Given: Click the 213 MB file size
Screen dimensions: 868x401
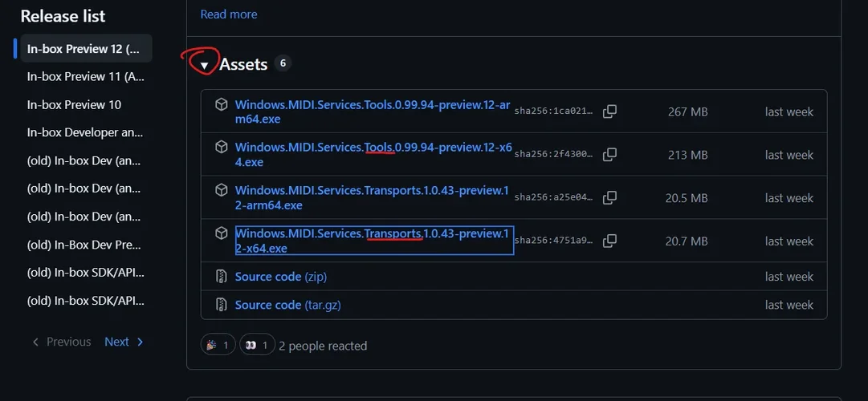Looking at the screenshot, I should tap(687, 155).
